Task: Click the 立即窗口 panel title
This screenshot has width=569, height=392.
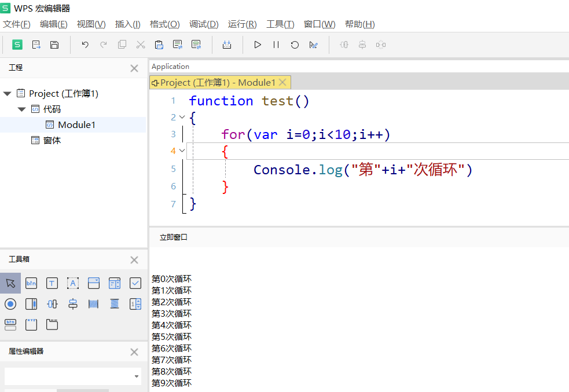Action: (x=174, y=237)
